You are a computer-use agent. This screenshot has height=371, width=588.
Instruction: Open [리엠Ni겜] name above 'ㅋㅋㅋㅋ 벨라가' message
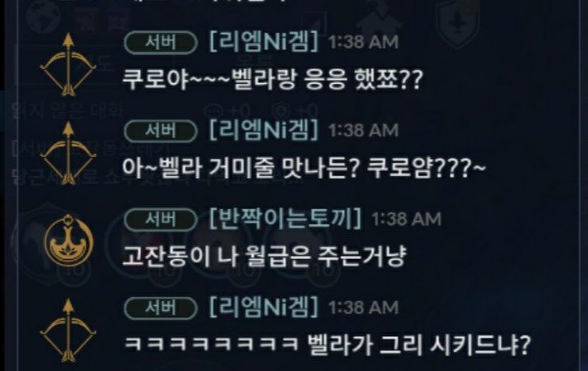[264, 307]
